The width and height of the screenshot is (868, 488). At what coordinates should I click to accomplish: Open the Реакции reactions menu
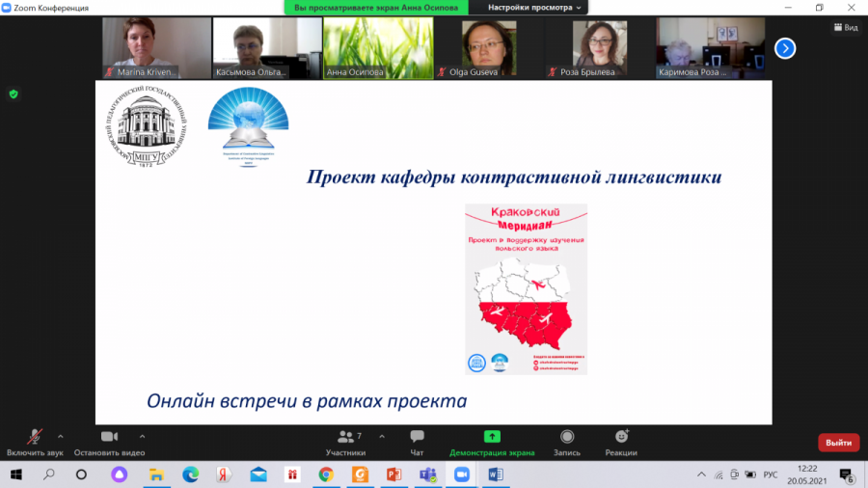click(621, 441)
